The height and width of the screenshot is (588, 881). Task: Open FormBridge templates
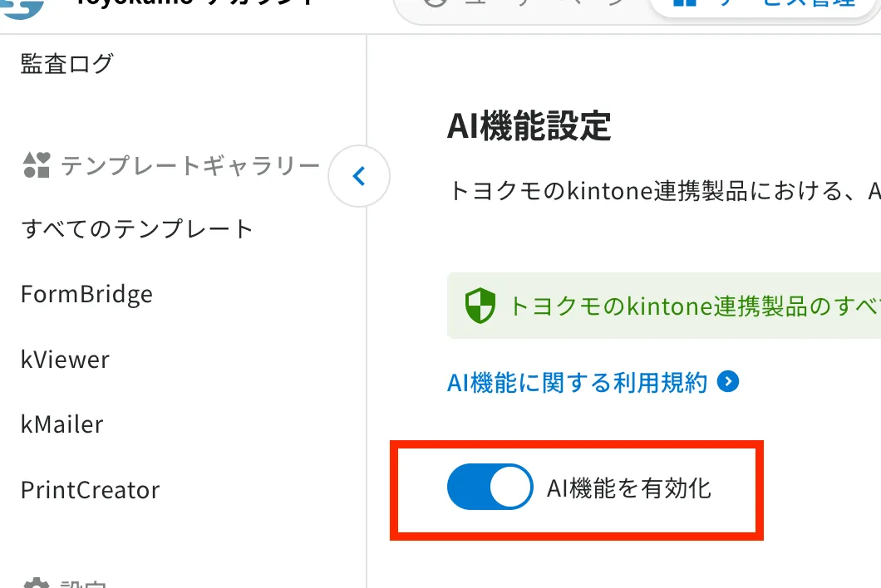[x=86, y=294]
